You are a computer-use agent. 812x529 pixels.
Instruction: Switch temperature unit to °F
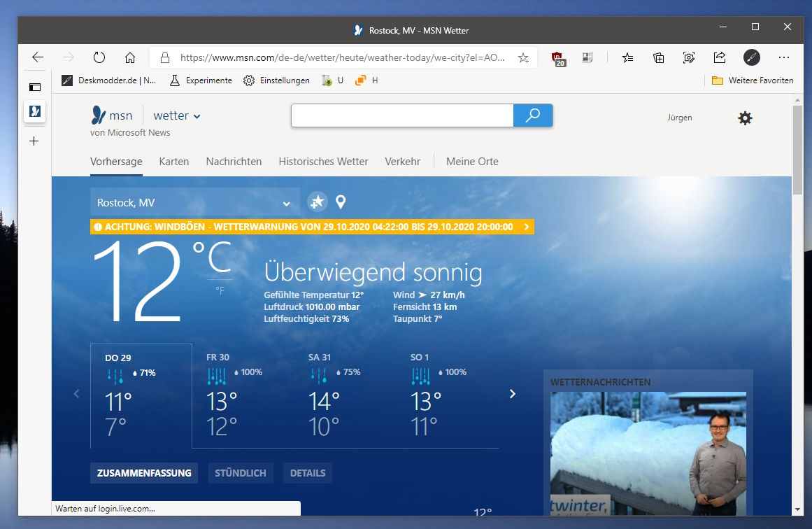click(220, 291)
